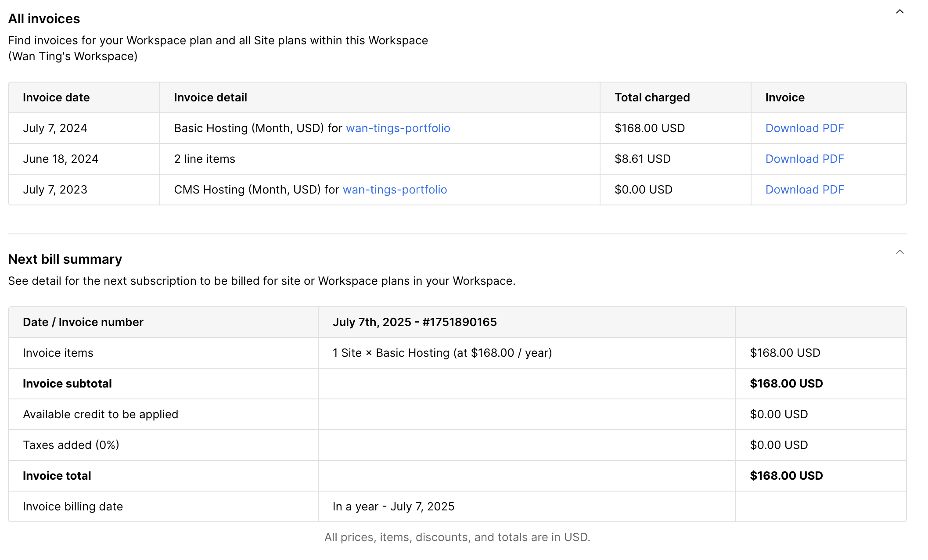This screenshot has height=560, width=928.
Task: Click the Invoice column header
Action: pos(784,97)
